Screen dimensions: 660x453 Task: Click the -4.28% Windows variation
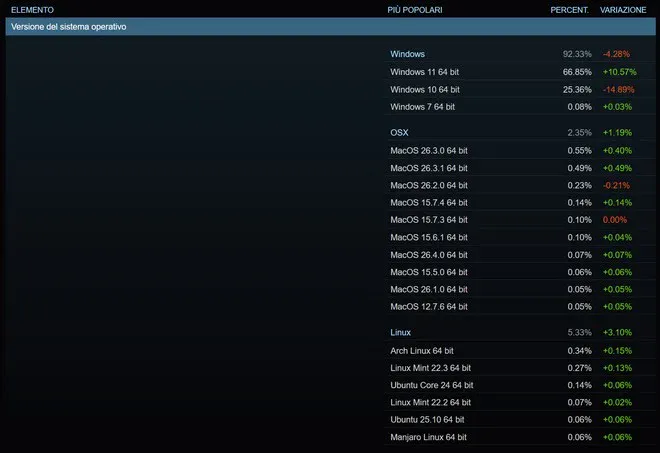click(616, 54)
